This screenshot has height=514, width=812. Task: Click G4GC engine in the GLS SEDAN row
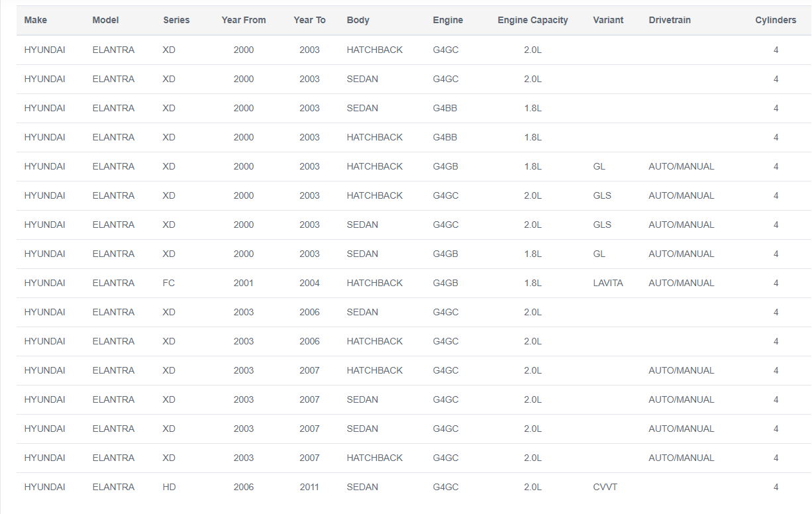click(446, 225)
